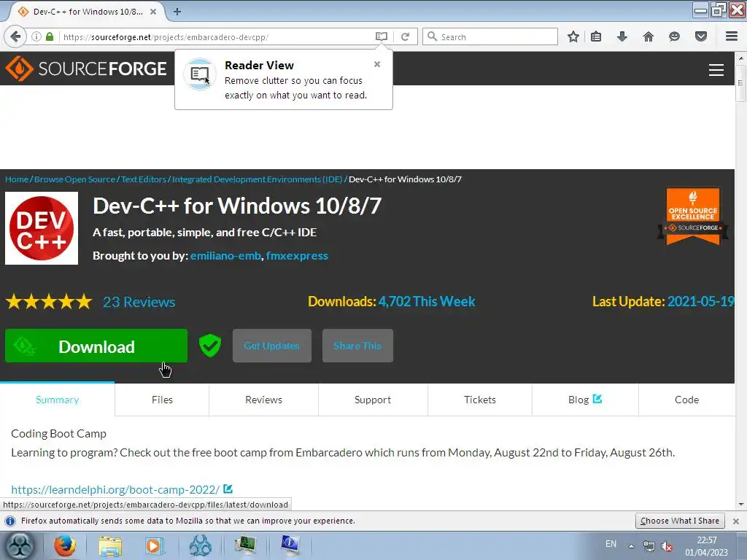The width and height of the screenshot is (747, 560).
Task: Toggle Reader View icon in address bar
Action: pyautogui.click(x=381, y=36)
